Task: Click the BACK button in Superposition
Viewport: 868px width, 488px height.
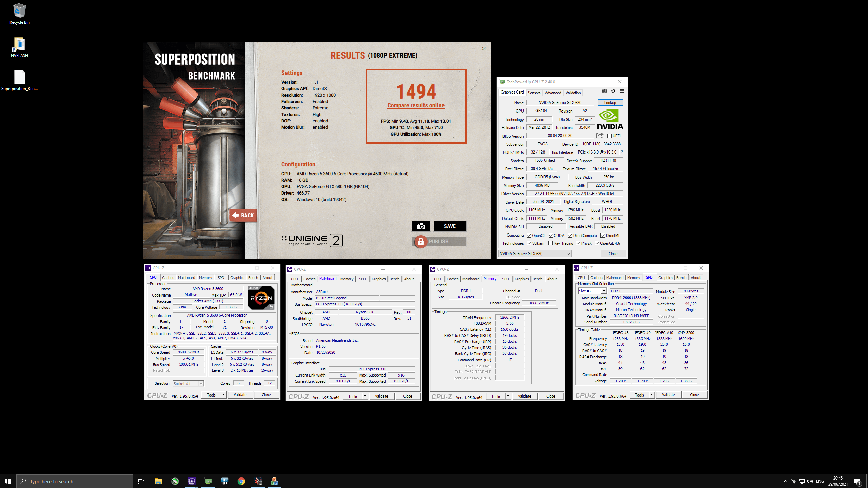Action: click(243, 215)
